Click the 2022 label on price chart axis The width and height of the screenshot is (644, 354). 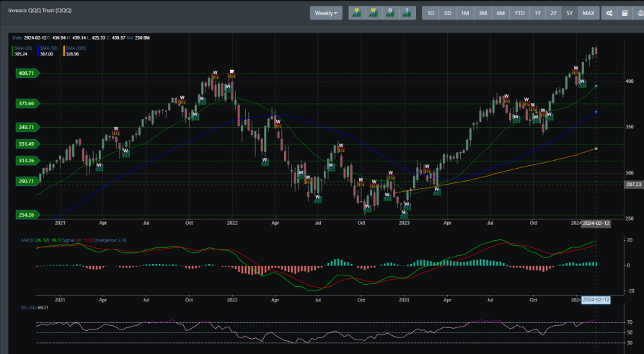coord(232,223)
